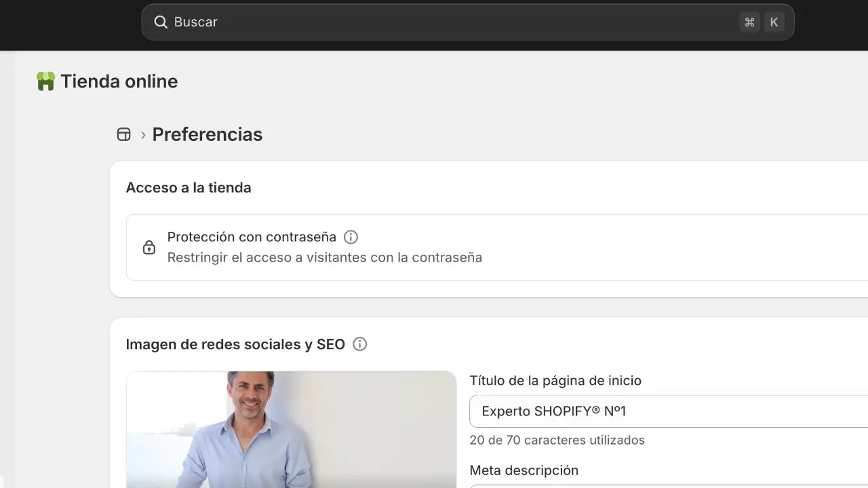This screenshot has width=868, height=488.
Task: Click the 20 de 70 caracteres counter text
Action: click(557, 440)
